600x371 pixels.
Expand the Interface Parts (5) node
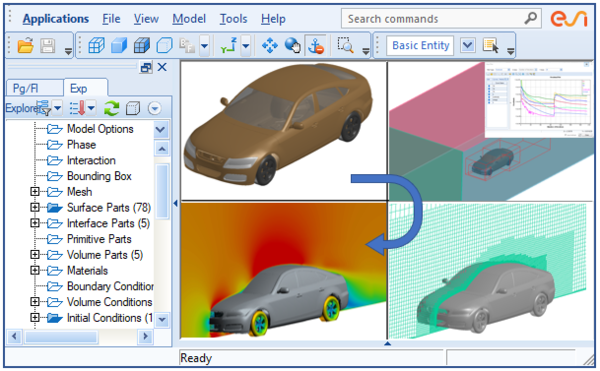click(35, 223)
